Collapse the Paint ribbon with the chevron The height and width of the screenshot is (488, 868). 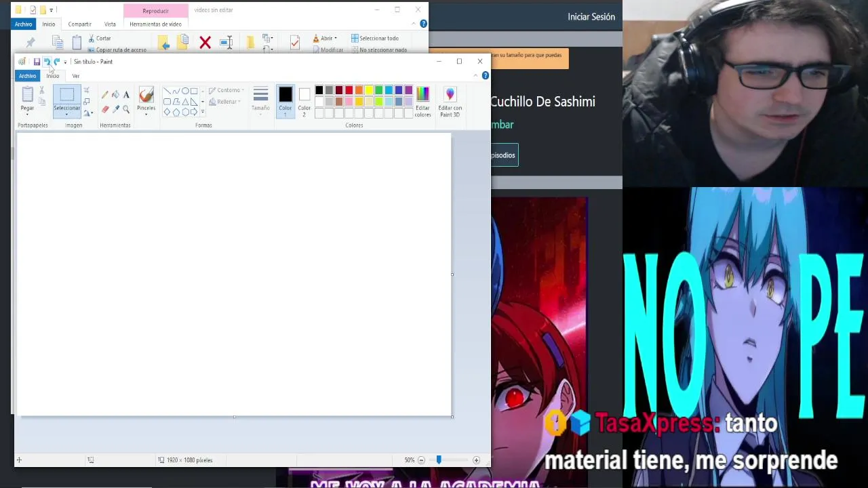click(475, 76)
